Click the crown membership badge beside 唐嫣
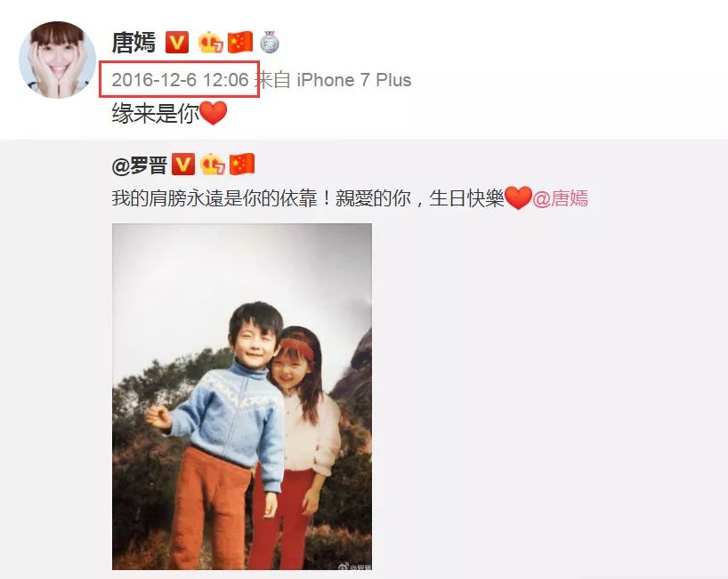Viewport: 728px width, 579px height. (210, 43)
